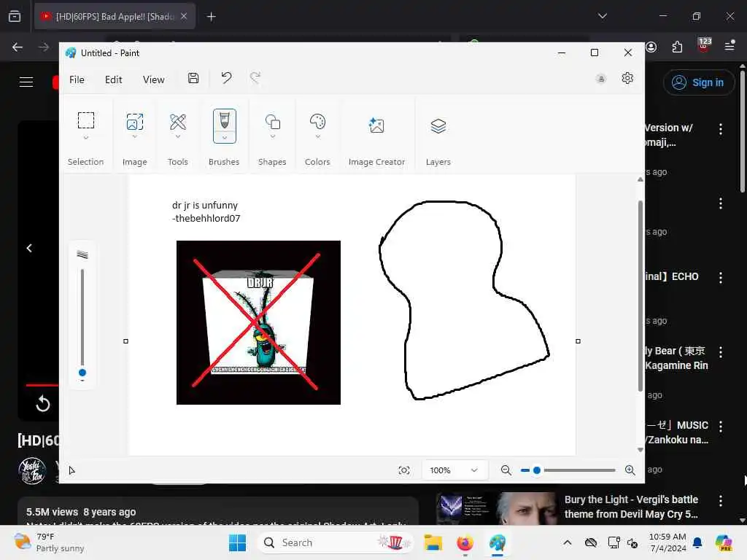Open Image Creator
The image size is (747, 560).
pos(376,125)
